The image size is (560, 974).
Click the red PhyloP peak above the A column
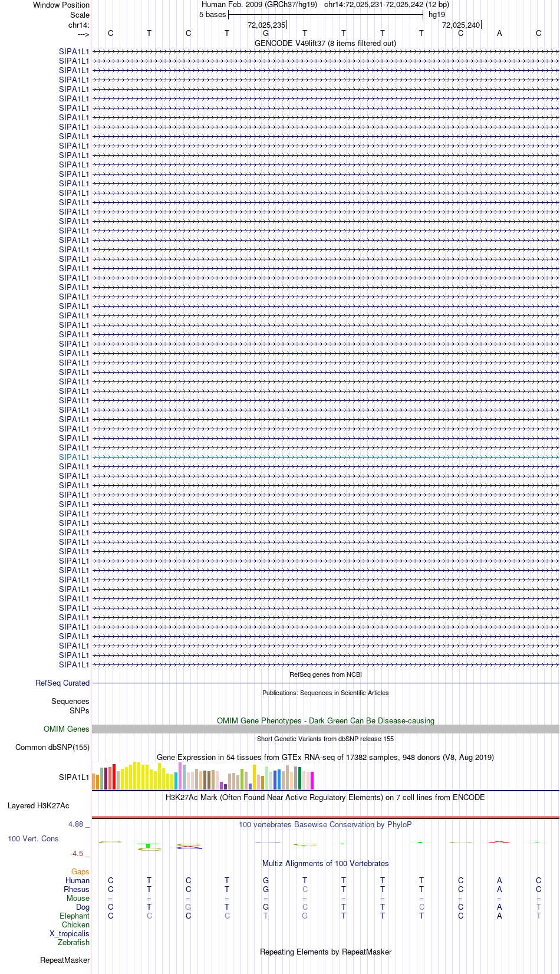[499, 842]
